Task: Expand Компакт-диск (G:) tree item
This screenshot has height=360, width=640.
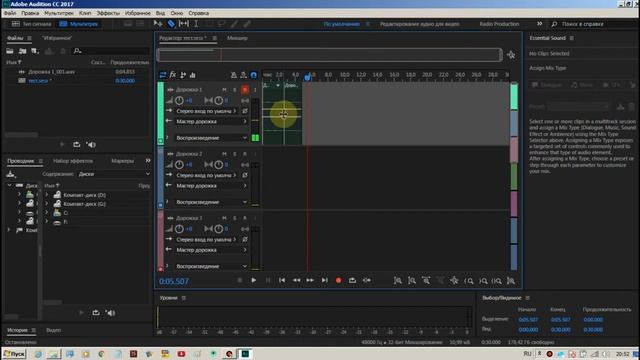Action: pyautogui.click(x=47, y=204)
